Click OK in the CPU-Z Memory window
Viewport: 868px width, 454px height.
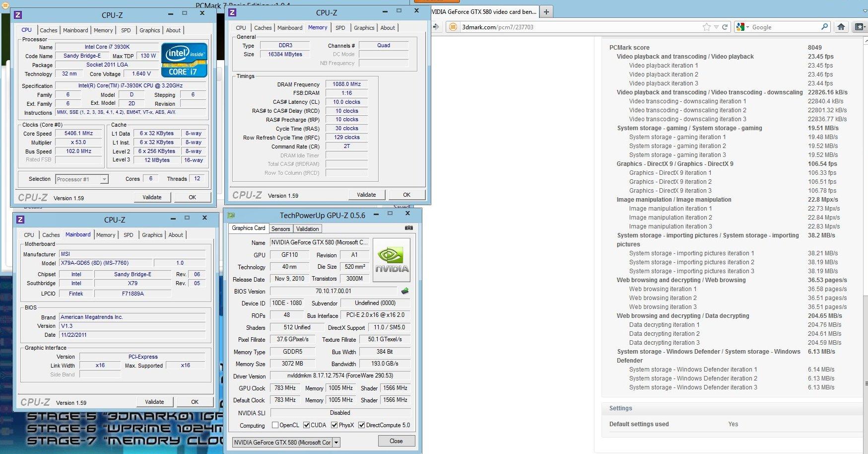point(407,195)
